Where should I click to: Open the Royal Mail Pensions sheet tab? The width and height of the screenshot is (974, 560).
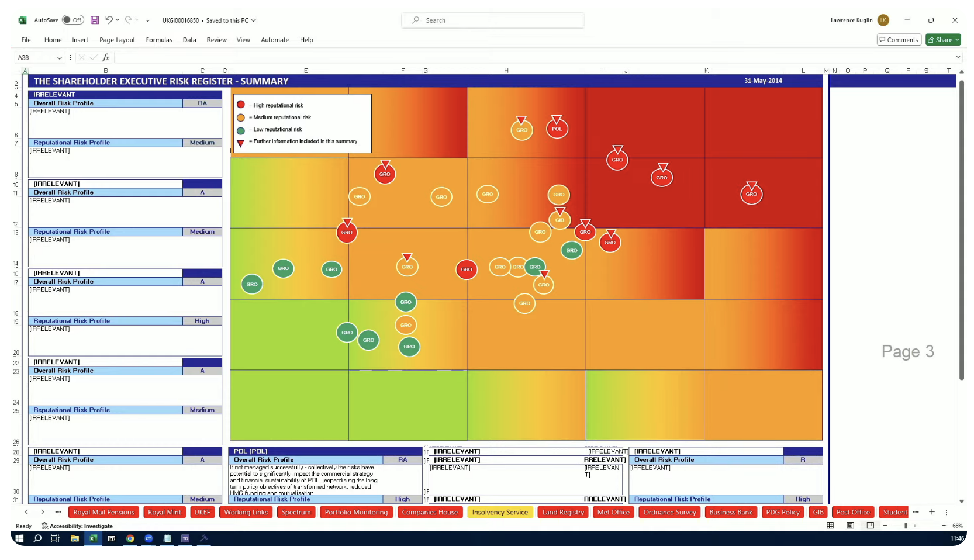[103, 512]
